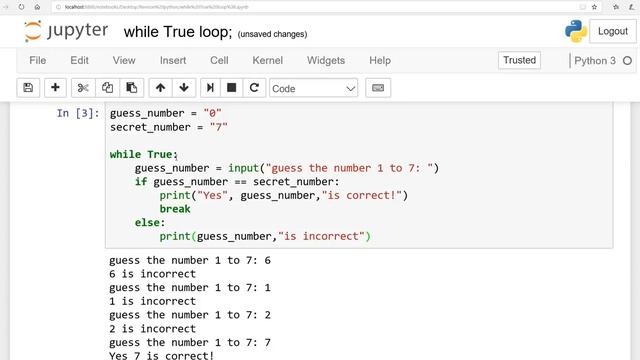Click the kernel idle indicator circle
The image size is (640, 360).
[627, 61]
